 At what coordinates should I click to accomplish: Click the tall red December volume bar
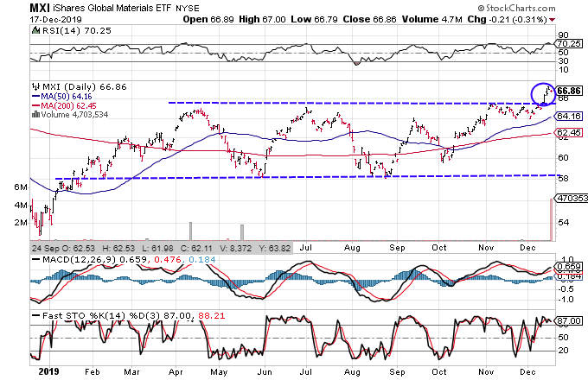click(x=552, y=219)
